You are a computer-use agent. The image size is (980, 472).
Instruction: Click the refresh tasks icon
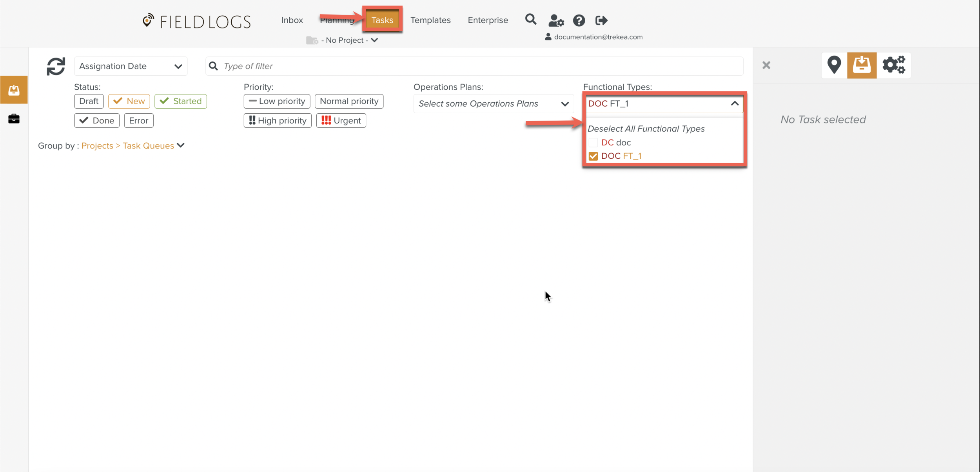click(56, 66)
